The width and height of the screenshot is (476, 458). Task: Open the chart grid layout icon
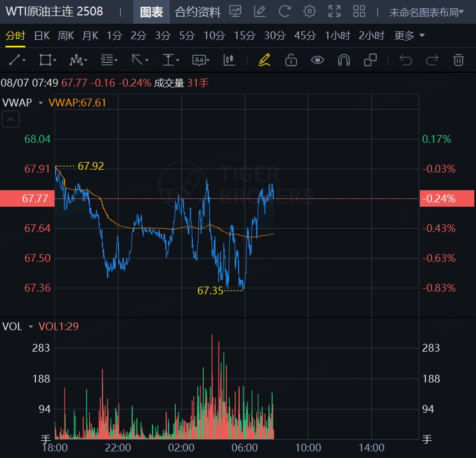(359, 11)
